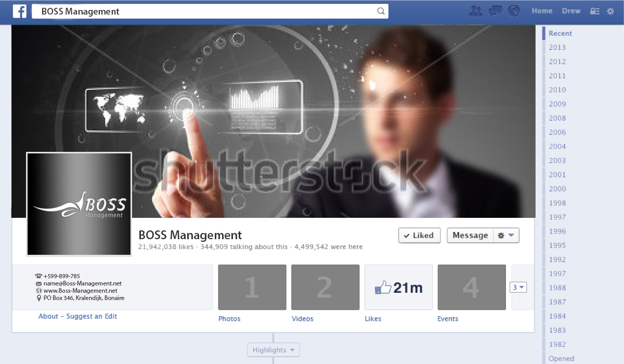Jump to 2008 in timeline

point(557,118)
